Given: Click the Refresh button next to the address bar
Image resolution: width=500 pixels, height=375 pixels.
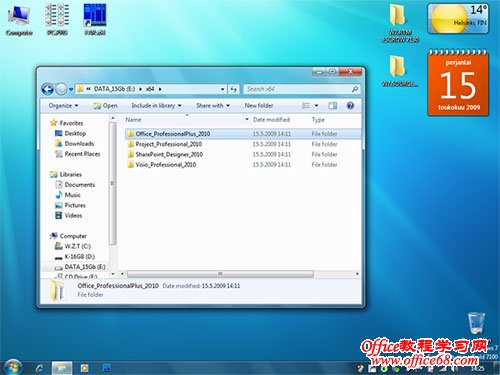Looking at the screenshot, I should pyautogui.click(x=233, y=89).
